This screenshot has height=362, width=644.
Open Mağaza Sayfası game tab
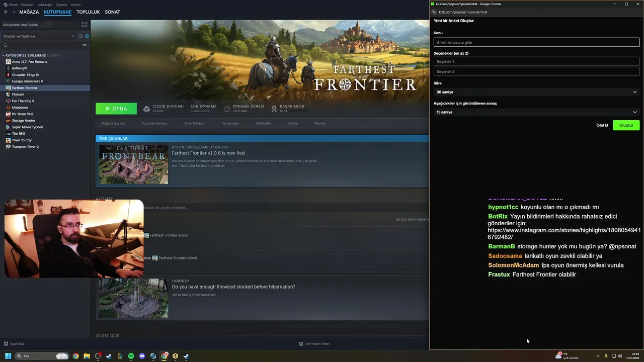(113, 123)
